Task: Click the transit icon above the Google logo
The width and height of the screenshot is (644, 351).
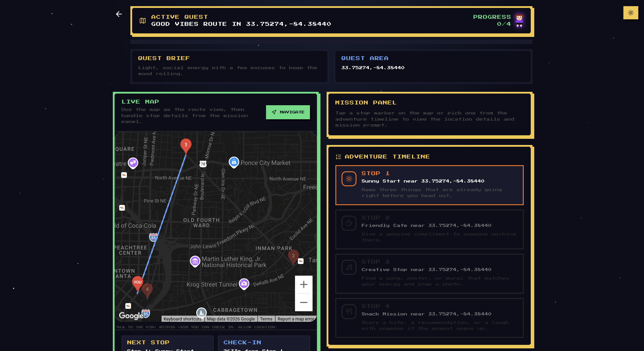Action: coord(128,306)
